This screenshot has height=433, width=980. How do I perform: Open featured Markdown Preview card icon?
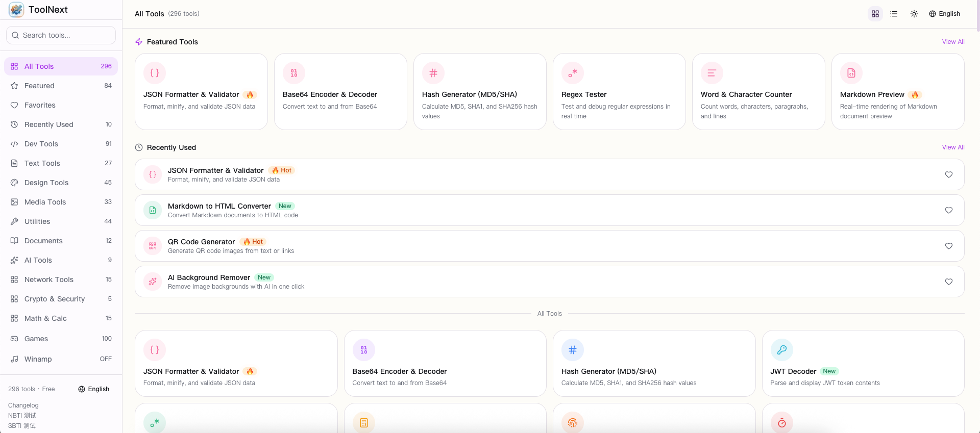click(851, 73)
